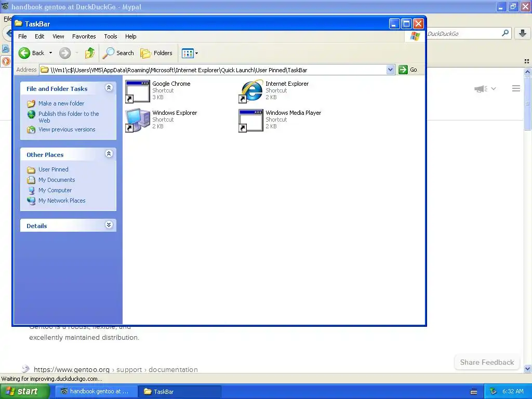The image size is (532, 399).
Task: Click the network tray icon
Action: click(494, 392)
